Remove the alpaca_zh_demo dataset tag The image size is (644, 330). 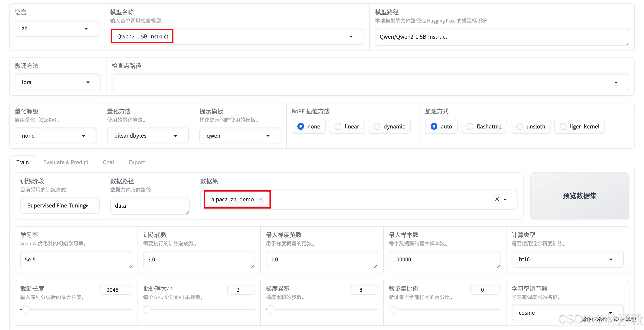(x=261, y=199)
